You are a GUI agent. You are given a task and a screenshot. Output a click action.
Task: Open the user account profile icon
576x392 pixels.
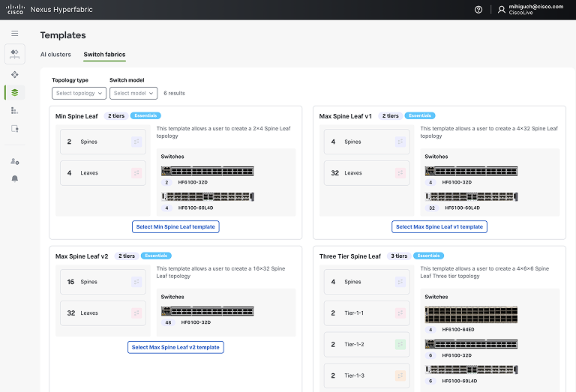(x=502, y=10)
